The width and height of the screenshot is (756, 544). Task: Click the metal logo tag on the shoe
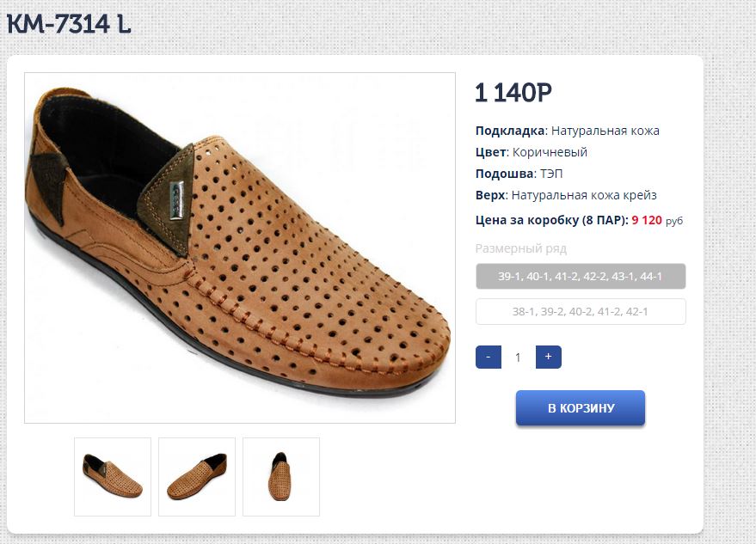click(x=175, y=192)
